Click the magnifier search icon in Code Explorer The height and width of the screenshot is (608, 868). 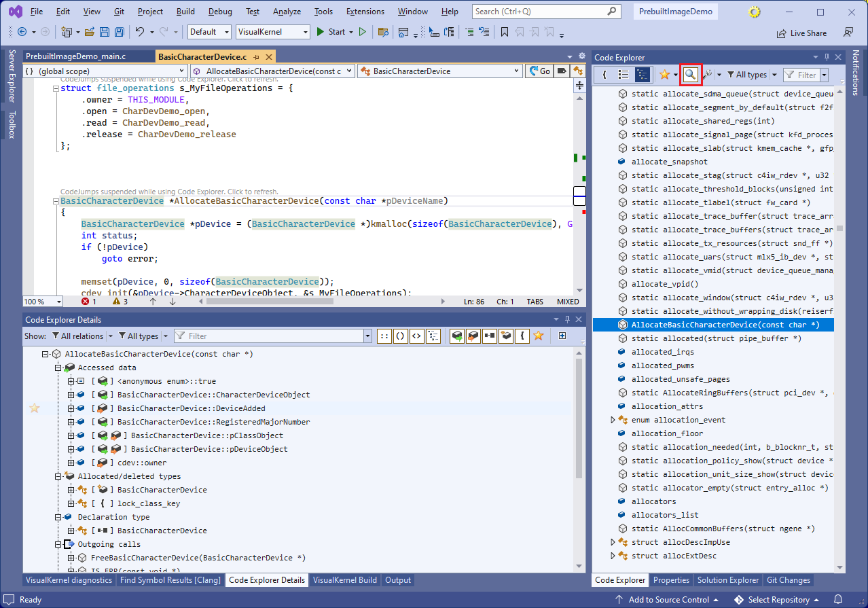pyautogui.click(x=690, y=75)
